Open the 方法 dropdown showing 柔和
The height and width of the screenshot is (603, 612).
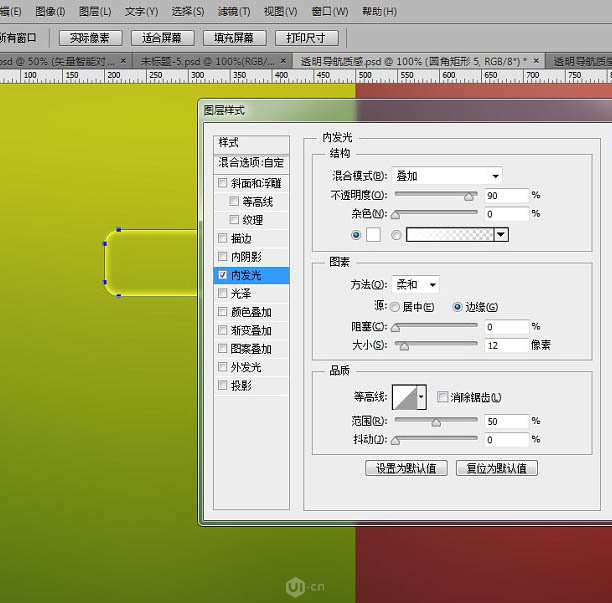[415, 285]
